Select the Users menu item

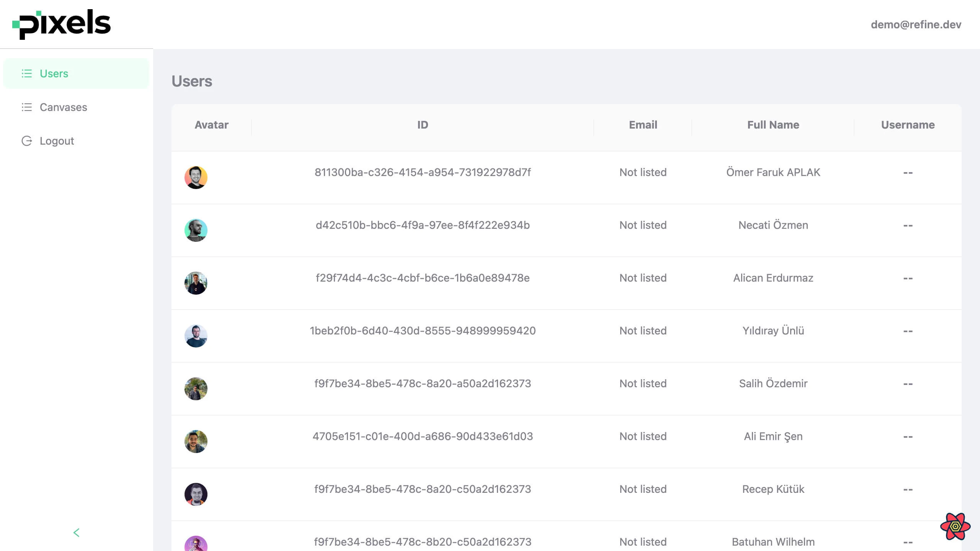pos(54,73)
